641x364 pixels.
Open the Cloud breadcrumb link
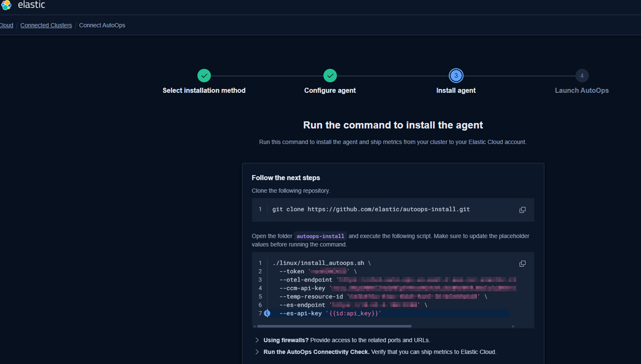pos(6,25)
